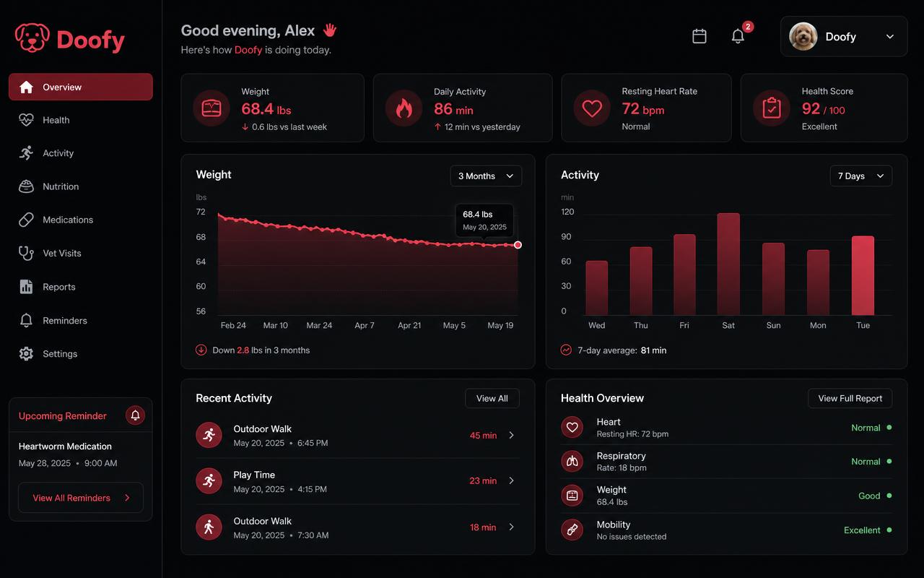Open the Doofy pet profile dropdown
The width and height of the screenshot is (924, 578).
(844, 36)
